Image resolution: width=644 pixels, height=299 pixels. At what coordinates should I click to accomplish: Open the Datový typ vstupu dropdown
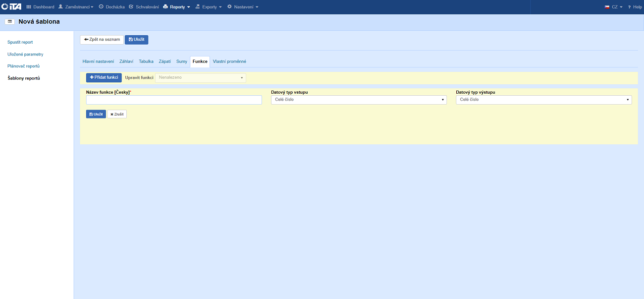pos(359,100)
